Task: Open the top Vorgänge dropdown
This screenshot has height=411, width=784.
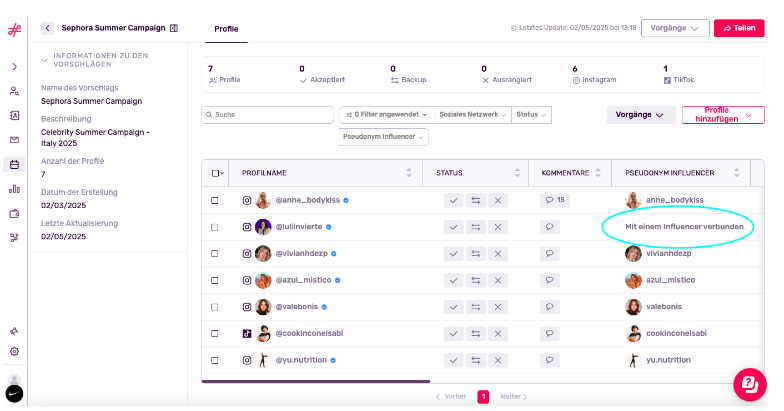Action: [675, 28]
